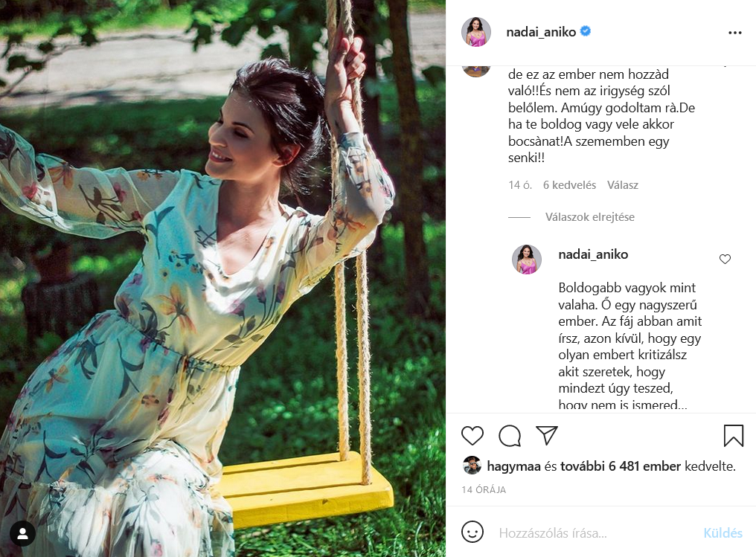Like the post with the heart icon

point(472,436)
